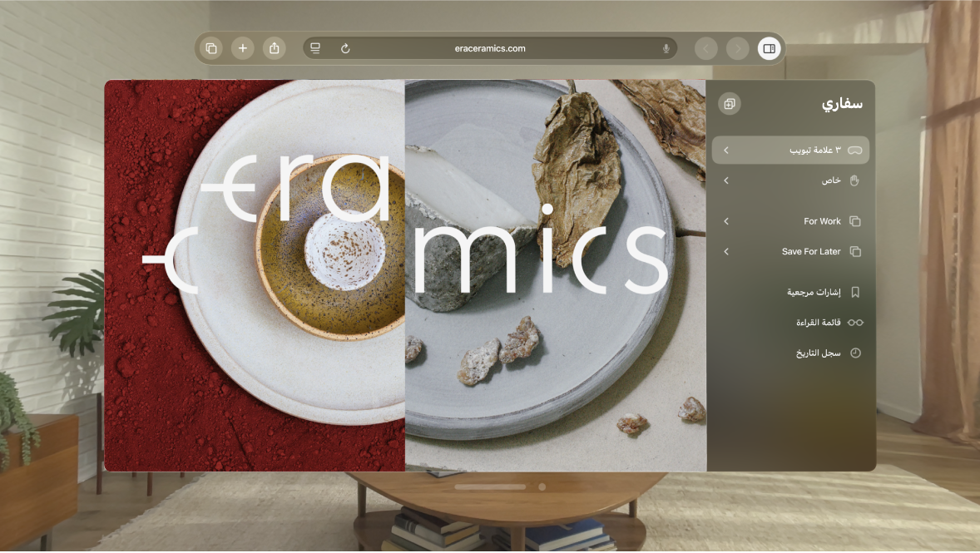The width and height of the screenshot is (980, 553).
Task: Select the خاص private browsing item
Action: [x=790, y=180]
